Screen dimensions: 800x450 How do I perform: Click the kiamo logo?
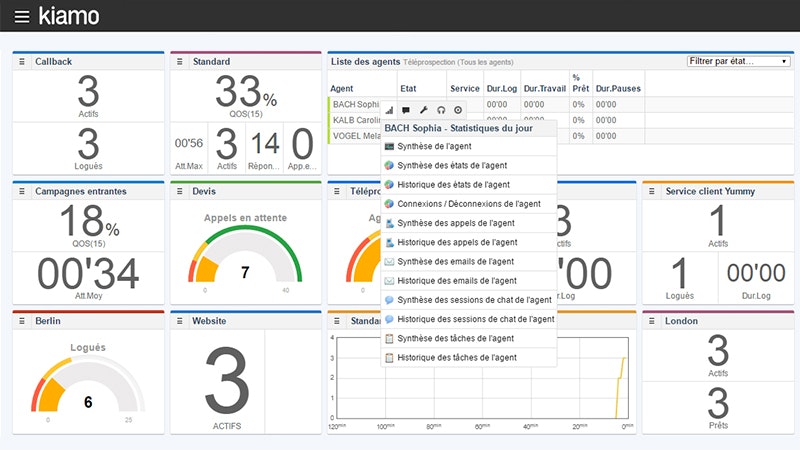(69, 16)
